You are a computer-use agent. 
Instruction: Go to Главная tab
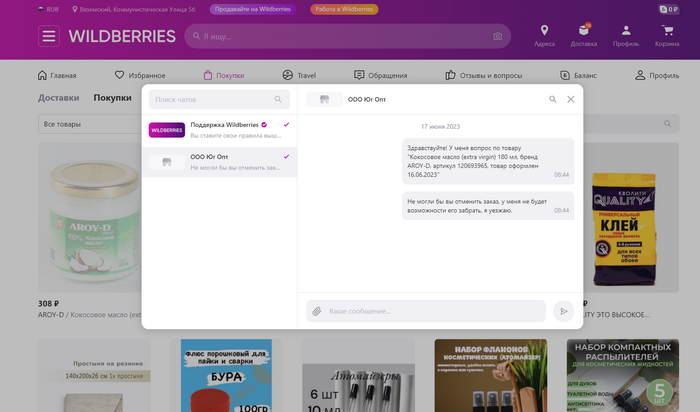point(57,75)
